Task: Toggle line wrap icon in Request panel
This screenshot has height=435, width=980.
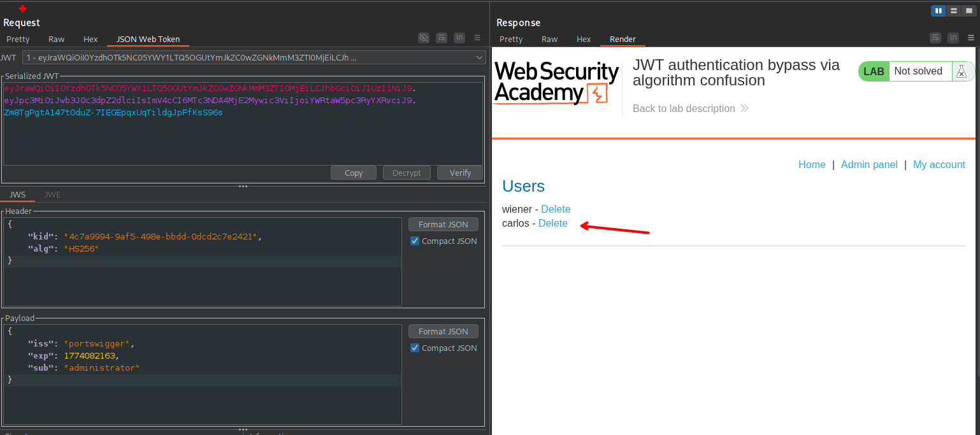Action: tap(442, 38)
